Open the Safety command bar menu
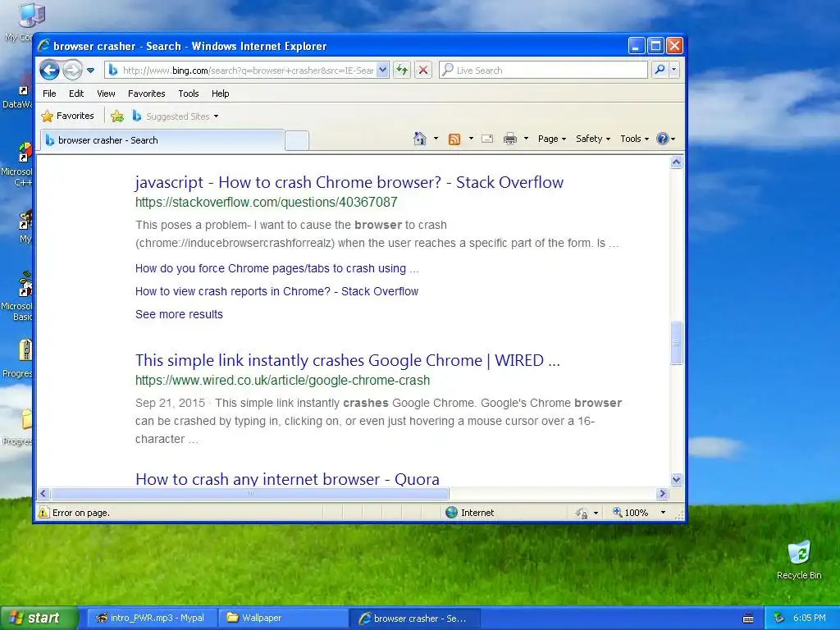This screenshot has height=630, width=840. [593, 139]
